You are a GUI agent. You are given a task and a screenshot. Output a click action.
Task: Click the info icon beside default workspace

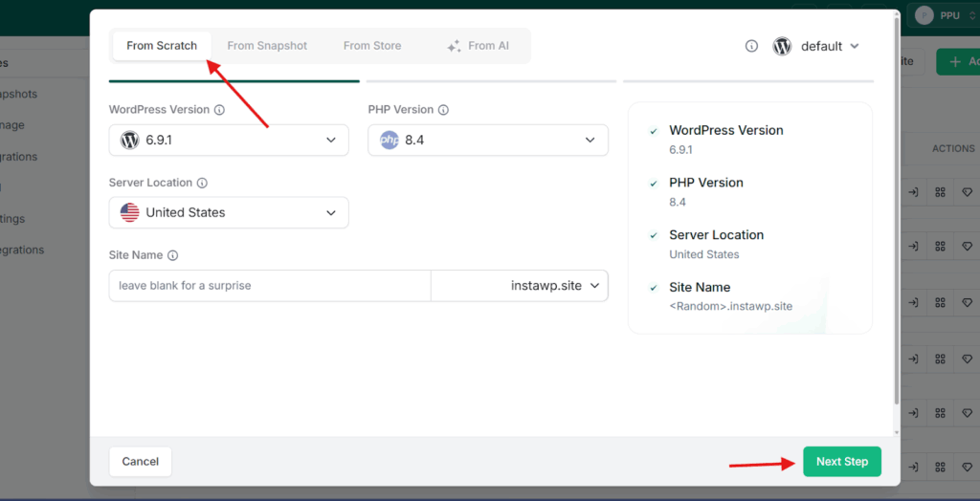(x=752, y=46)
